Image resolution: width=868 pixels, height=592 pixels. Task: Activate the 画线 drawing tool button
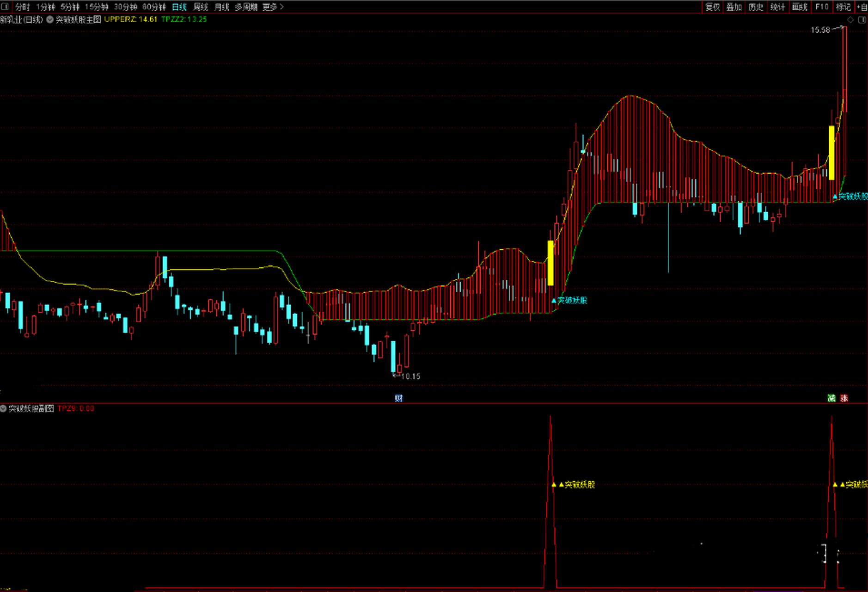click(x=800, y=7)
